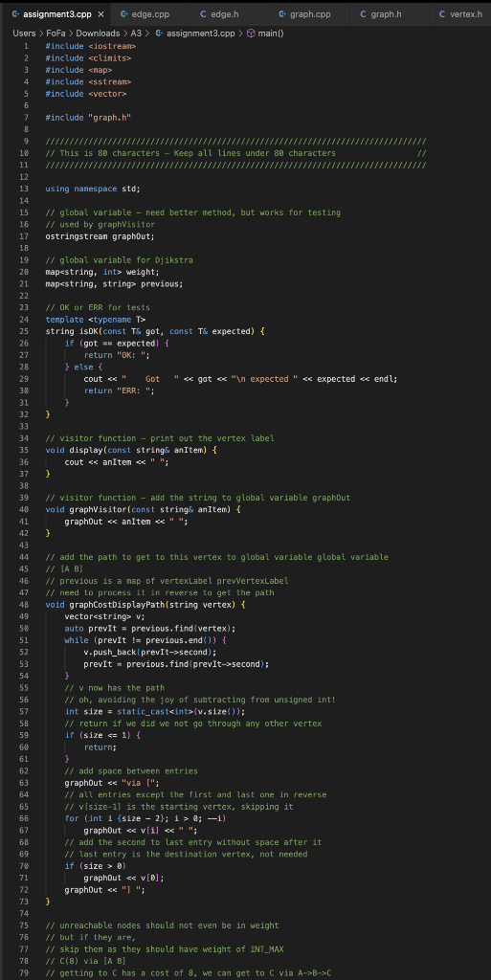Click on 'template <typename T>' line

(x=96, y=320)
